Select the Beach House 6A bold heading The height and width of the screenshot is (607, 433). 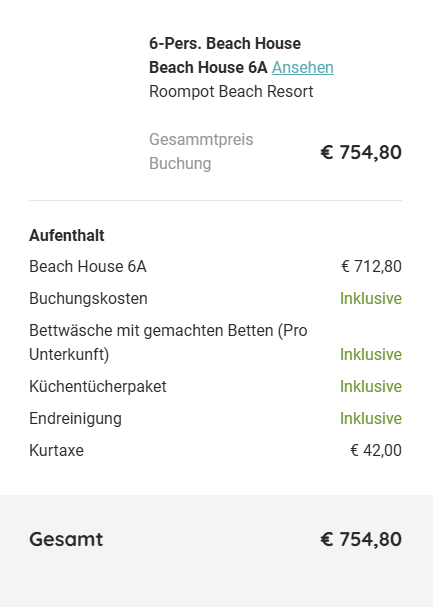208,68
